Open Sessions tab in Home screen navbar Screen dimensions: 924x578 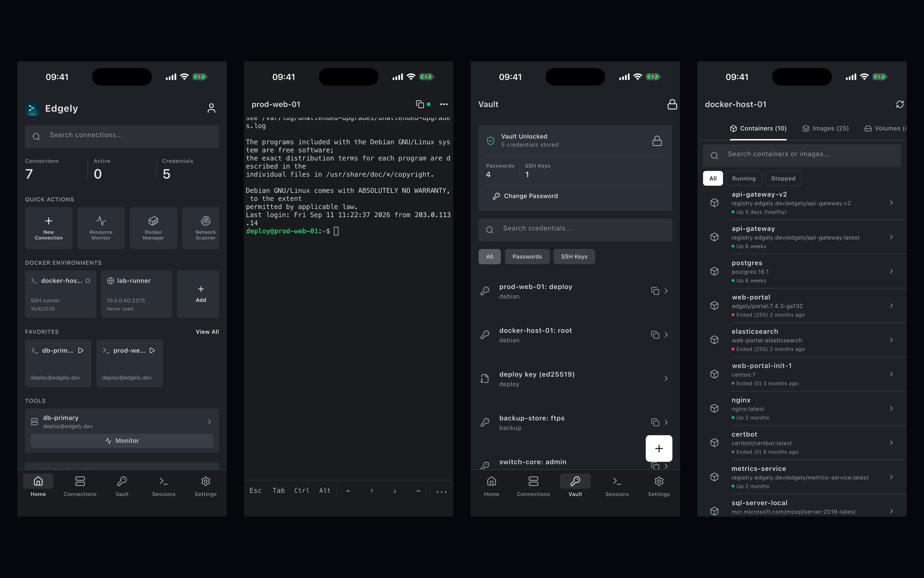pyautogui.click(x=164, y=486)
